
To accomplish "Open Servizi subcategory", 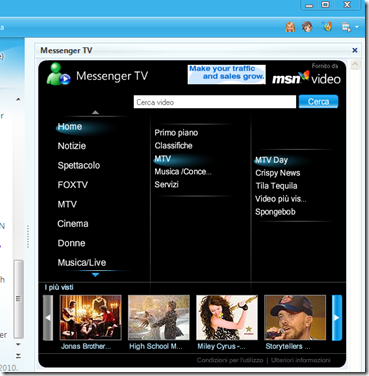I will point(166,184).
